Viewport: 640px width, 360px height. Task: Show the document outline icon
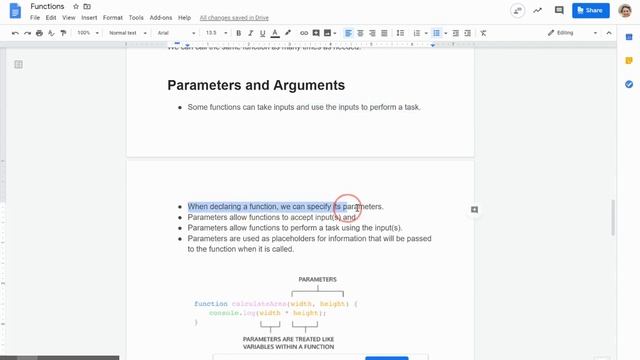coord(18,64)
